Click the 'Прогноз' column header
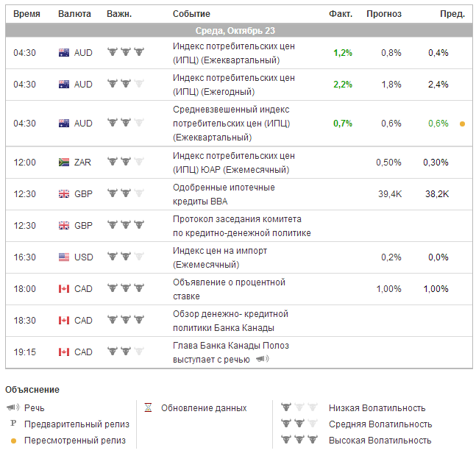The image size is (476, 456). click(384, 14)
